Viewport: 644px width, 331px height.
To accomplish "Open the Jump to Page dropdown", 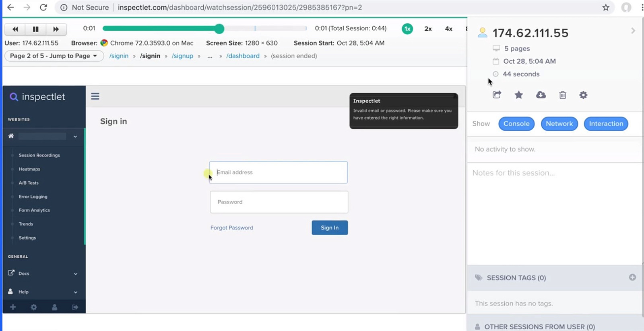I will (x=54, y=56).
